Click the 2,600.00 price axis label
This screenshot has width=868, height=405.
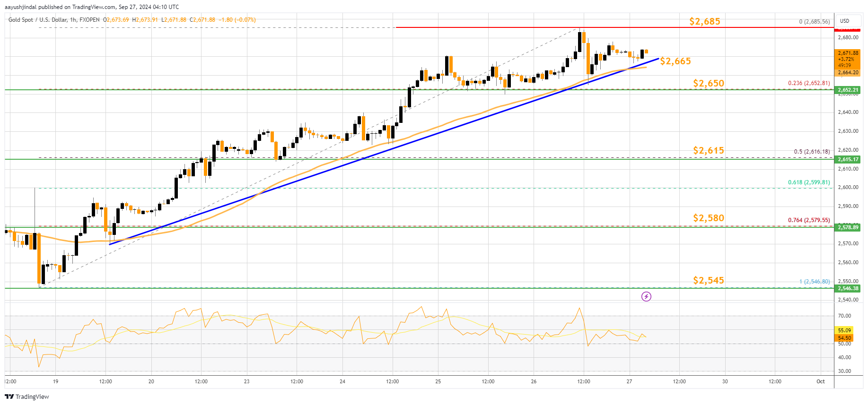pyautogui.click(x=848, y=188)
